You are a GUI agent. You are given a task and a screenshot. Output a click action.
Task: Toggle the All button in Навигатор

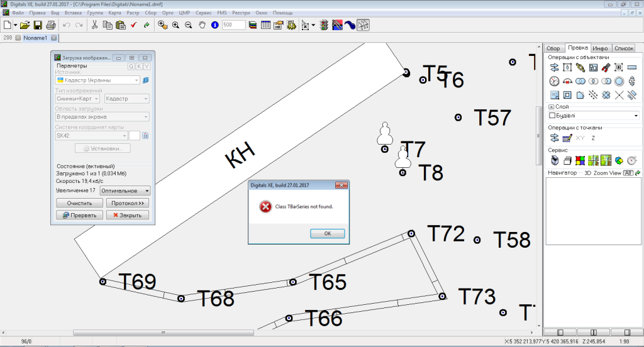(628, 173)
